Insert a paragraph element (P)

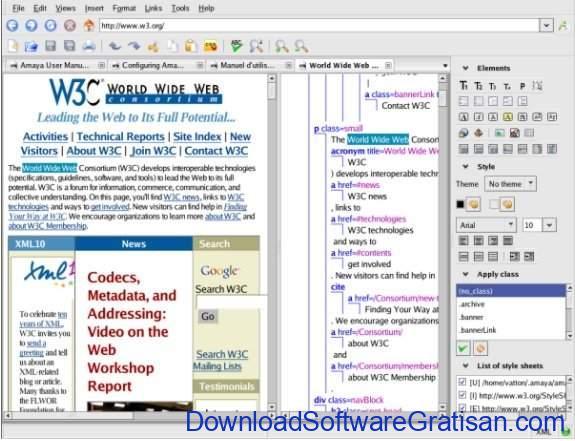(x=522, y=86)
